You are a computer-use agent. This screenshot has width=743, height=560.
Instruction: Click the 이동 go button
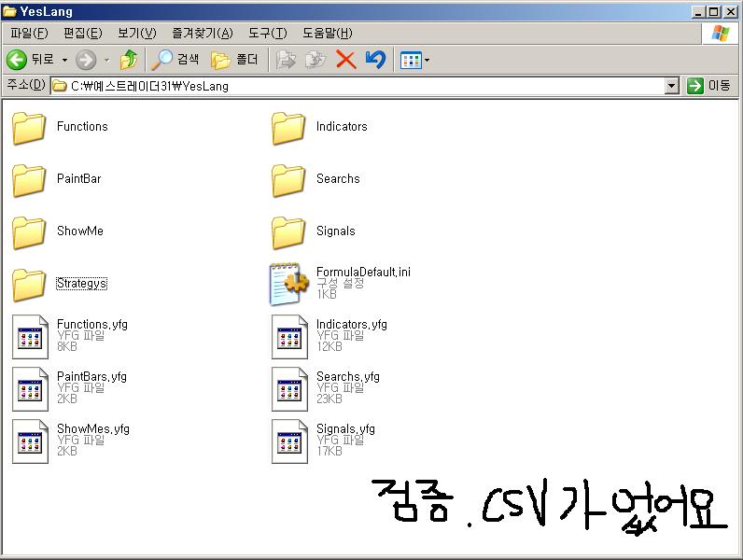709,86
